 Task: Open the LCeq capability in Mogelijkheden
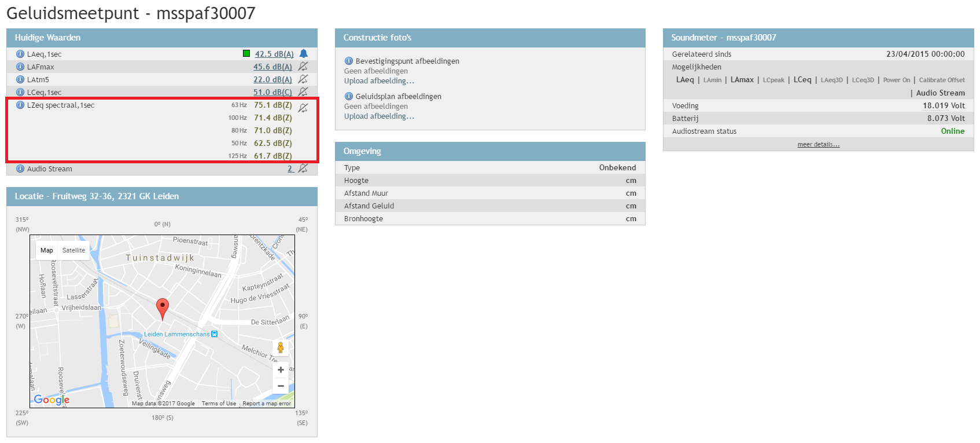pos(802,80)
